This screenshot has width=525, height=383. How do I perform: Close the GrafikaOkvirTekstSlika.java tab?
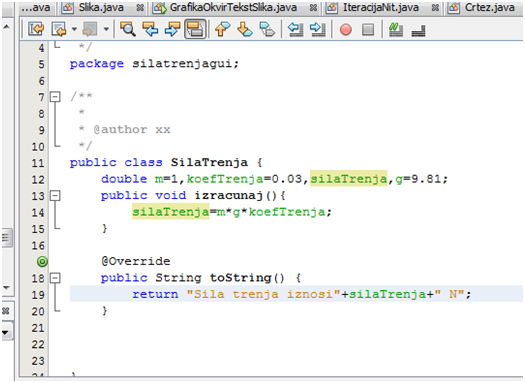tap(313, 8)
